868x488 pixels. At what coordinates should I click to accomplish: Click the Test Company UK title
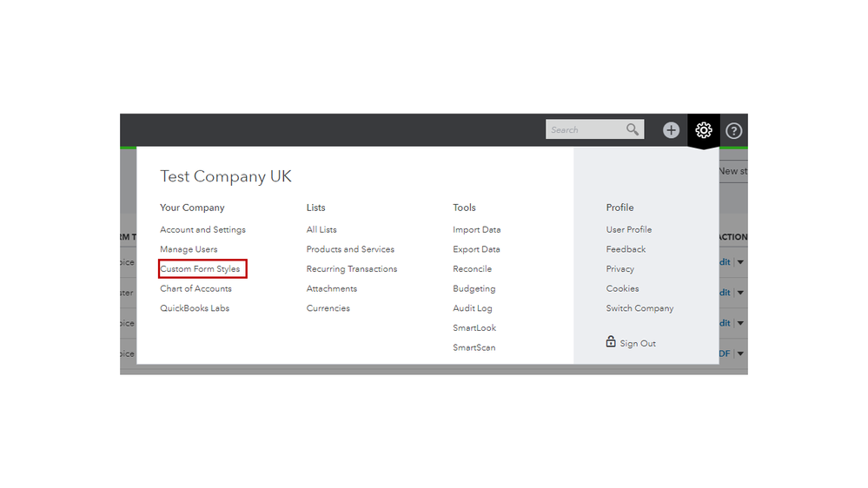[226, 176]
